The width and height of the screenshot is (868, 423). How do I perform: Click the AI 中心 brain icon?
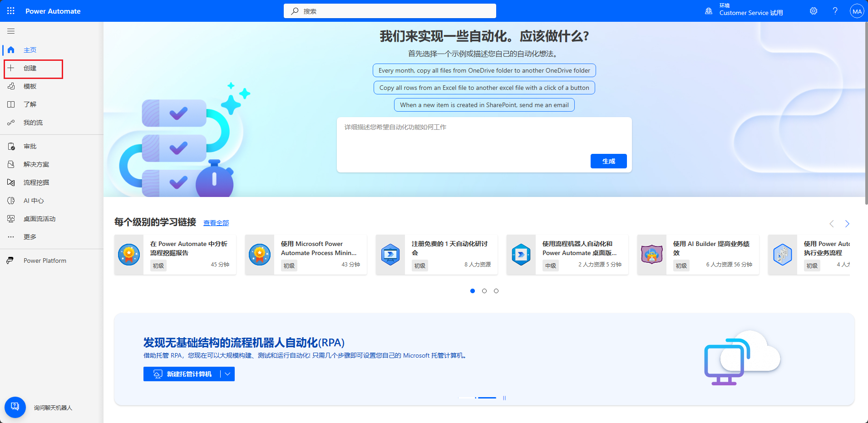(x=11, y=201)
